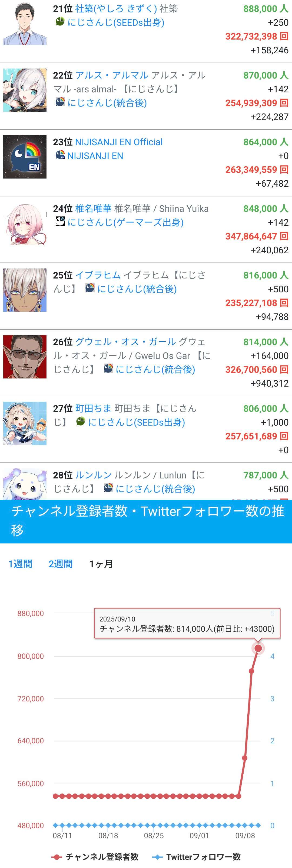292x868 pixels.
Task: Switch chart range to 2週間
Action: (61, 564)
